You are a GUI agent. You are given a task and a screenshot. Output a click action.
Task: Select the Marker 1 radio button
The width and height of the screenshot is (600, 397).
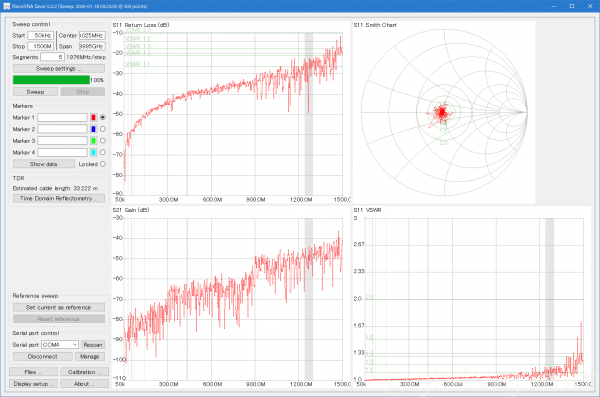pyautogui.click(x=103, y=118)
